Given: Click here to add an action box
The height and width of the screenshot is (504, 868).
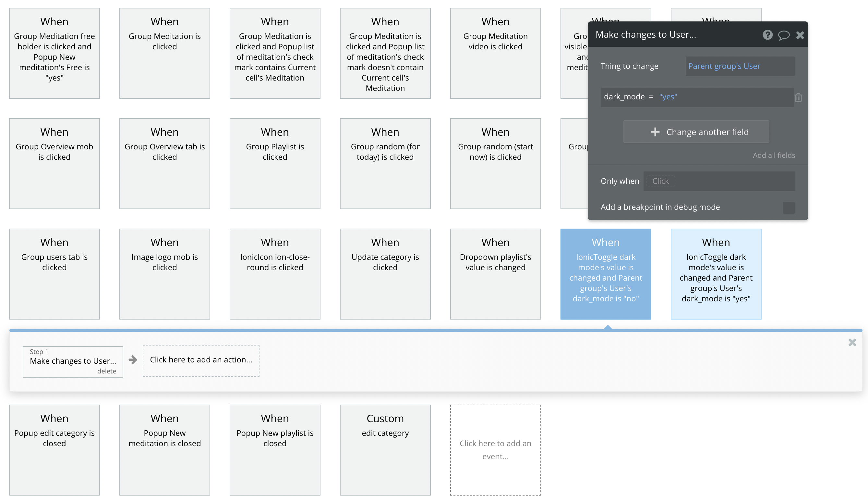Looking at the screenshot, I should coord(201,360).
